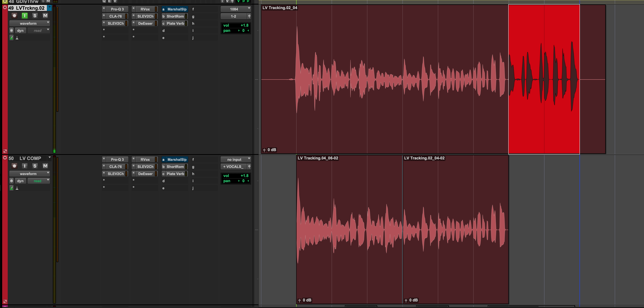Screen dimensions: 644x308
Task: Click send c Plate Verb on LV COMP
Action: 175,174
